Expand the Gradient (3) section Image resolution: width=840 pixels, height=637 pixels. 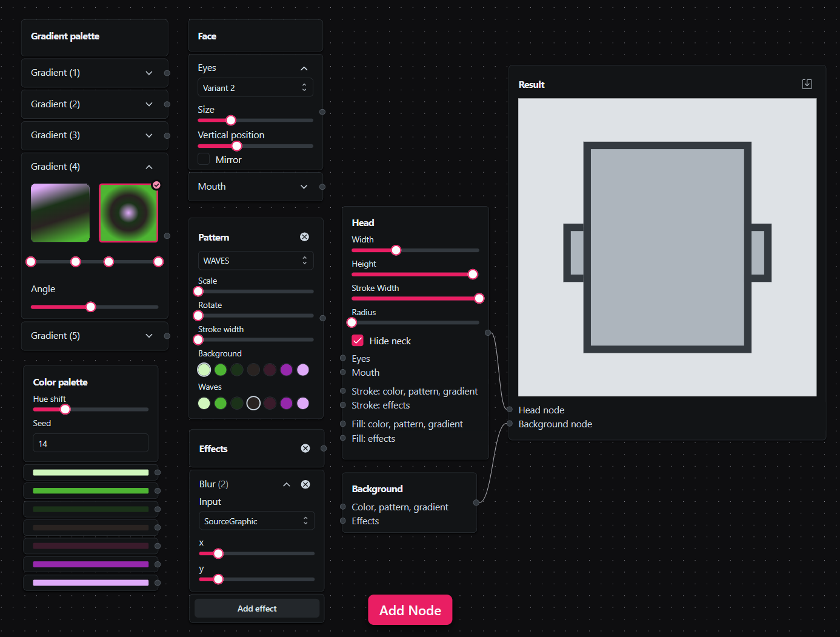(149, 135)
